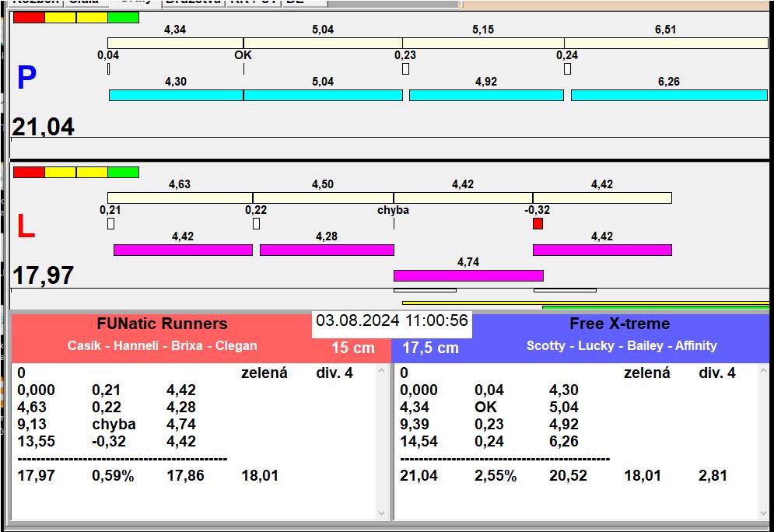The image size is (774, 532).
Task: Click the 0,24 changeover marker in lane P
Action: [567, 69]
